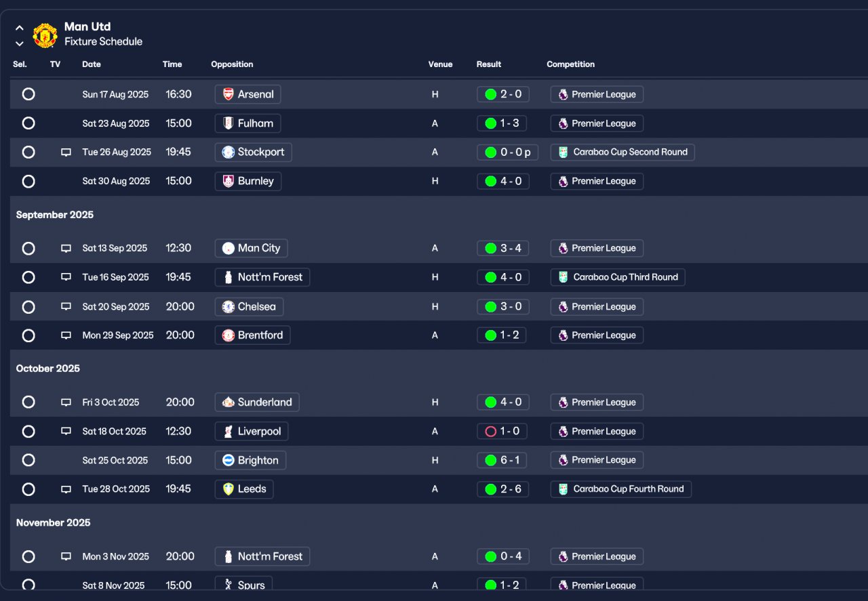The height and width of the screenshot is (601, 868).
Task: Open the 1 - 0 Liverpool result
Action: [x=502, y=432]
